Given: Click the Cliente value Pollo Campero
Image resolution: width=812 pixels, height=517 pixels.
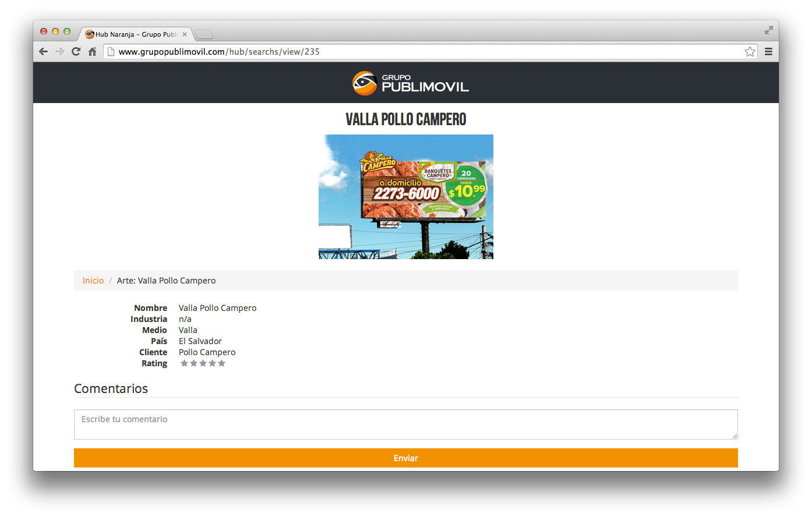Looking at the screenshot, I should pyautogui.click(x=207, y=352).
